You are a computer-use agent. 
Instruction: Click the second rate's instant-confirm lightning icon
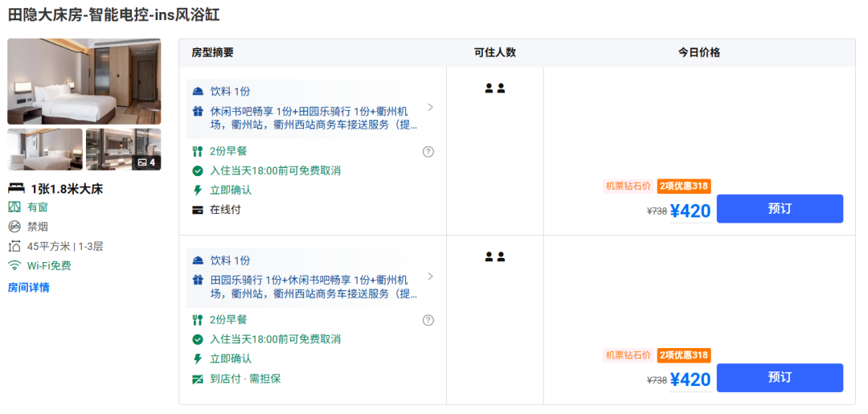click(x=198, y=359)
